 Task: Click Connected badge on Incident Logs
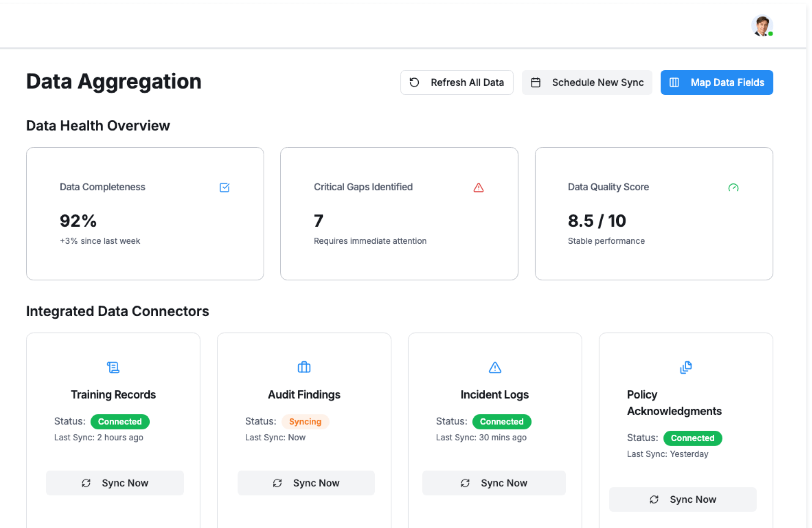(502, 421)
